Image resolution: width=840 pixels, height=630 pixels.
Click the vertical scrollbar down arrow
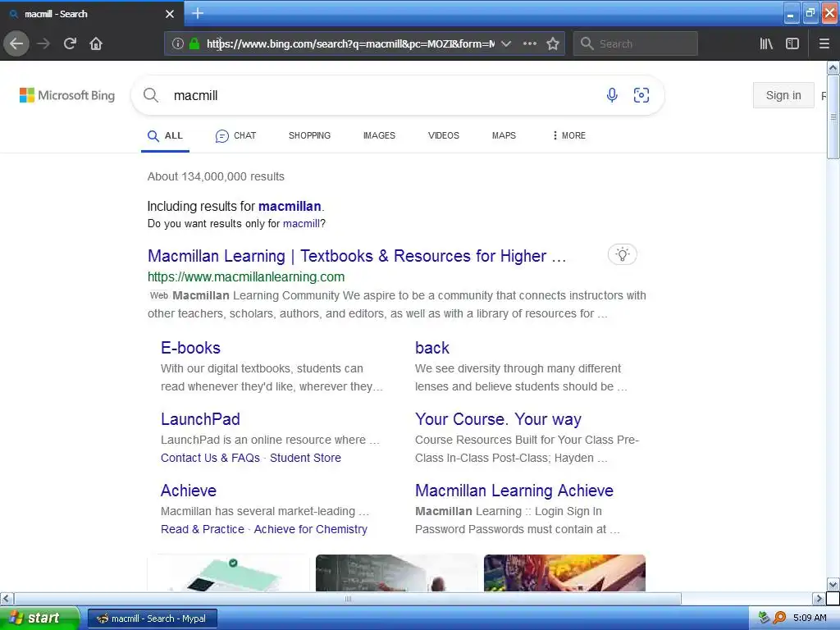point(833,584)
